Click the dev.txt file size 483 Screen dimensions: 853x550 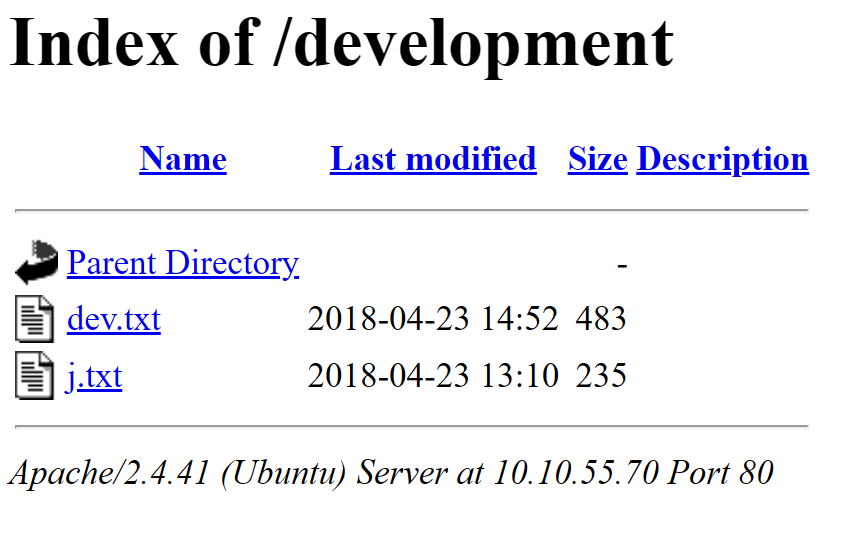pyautogui.click(x=601, y=320)
